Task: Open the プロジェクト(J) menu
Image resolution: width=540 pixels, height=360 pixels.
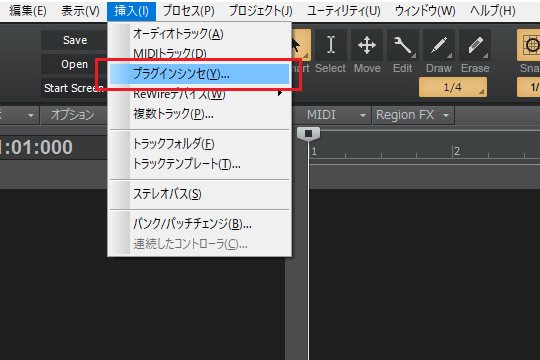Action: pos(261,11)
